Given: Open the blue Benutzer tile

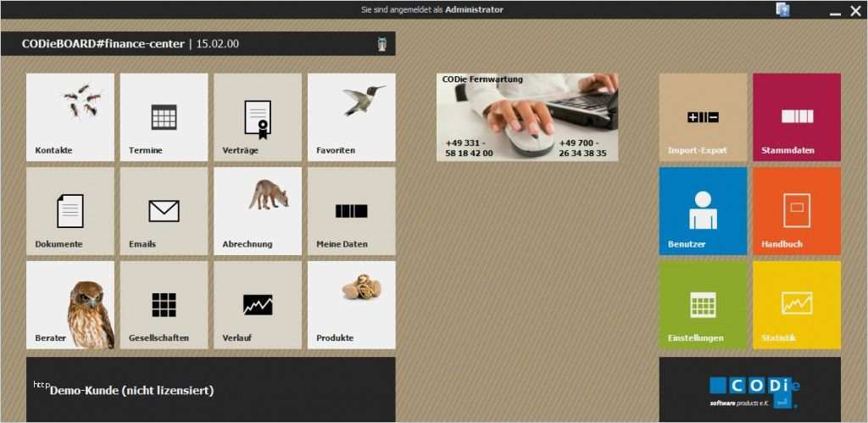Looking at the screenshot, I should [703, 211].
